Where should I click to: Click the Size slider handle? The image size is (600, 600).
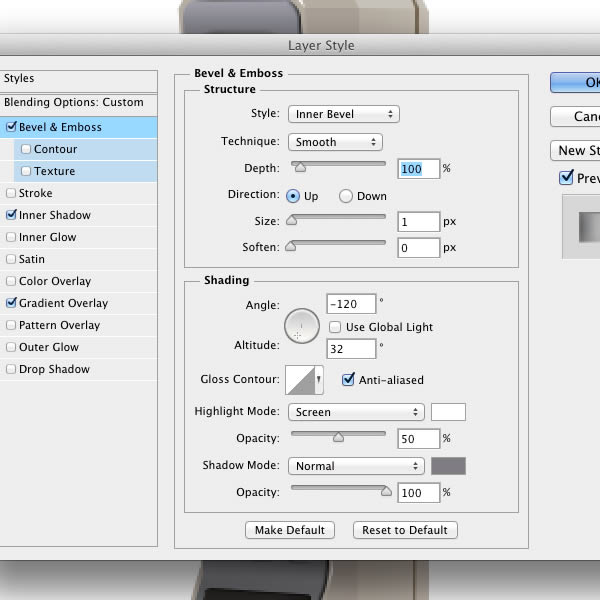[x=292, y=220]
